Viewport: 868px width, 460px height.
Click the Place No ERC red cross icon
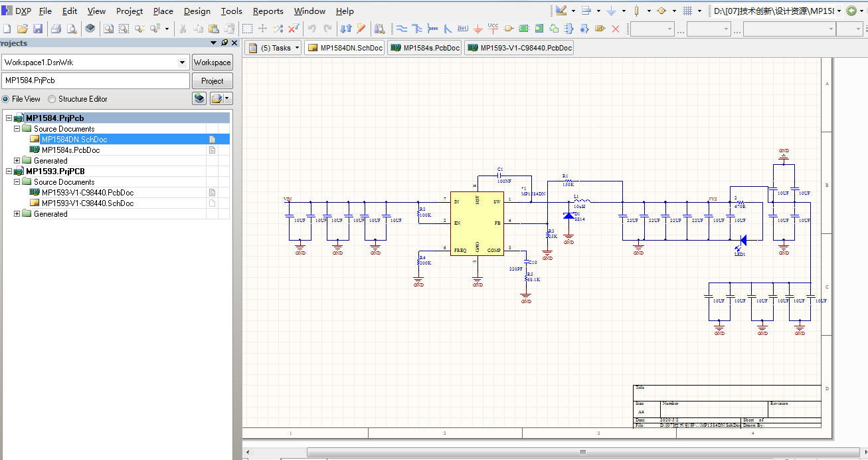(616, 29)
